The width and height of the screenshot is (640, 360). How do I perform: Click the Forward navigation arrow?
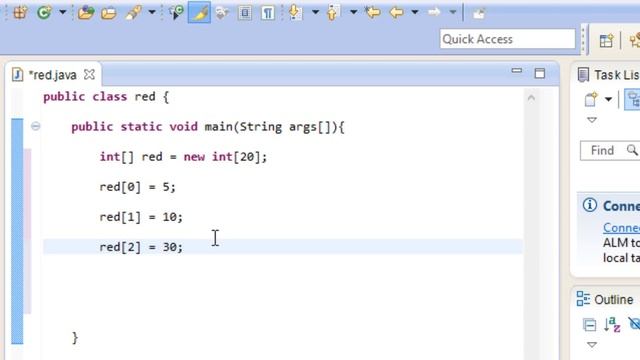pyautogui.click(x=434, y=12)
